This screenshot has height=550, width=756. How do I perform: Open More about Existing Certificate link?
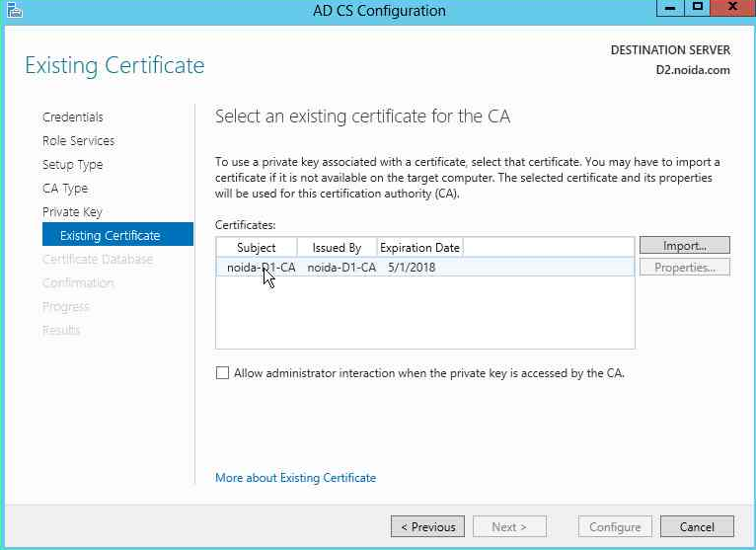point(295,478)
